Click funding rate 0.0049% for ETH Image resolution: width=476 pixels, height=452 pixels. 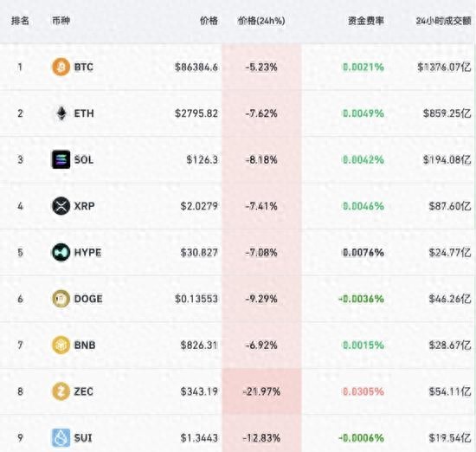pyautogui.click(x=363, y=113)
